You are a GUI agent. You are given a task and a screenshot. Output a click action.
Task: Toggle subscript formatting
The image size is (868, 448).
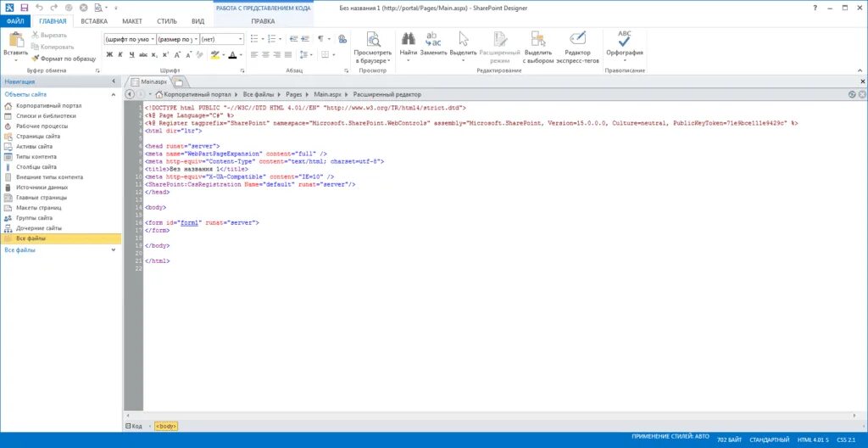coord(154,54)
